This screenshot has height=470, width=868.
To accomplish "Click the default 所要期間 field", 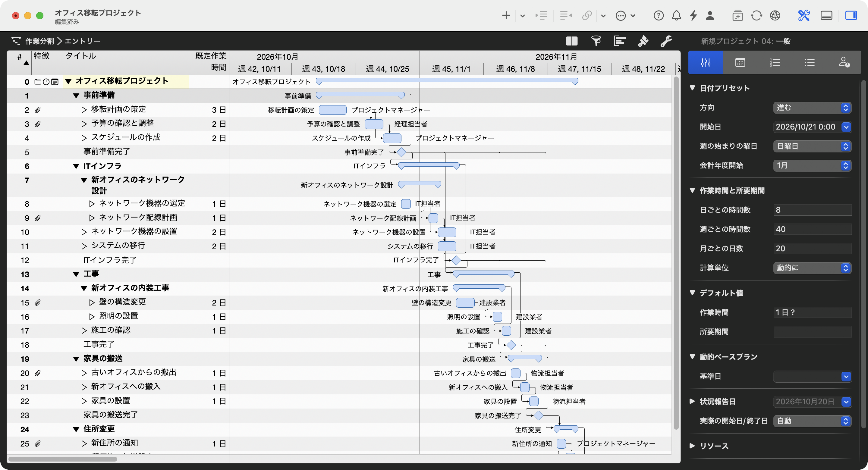I will click(x=813, y=331).
